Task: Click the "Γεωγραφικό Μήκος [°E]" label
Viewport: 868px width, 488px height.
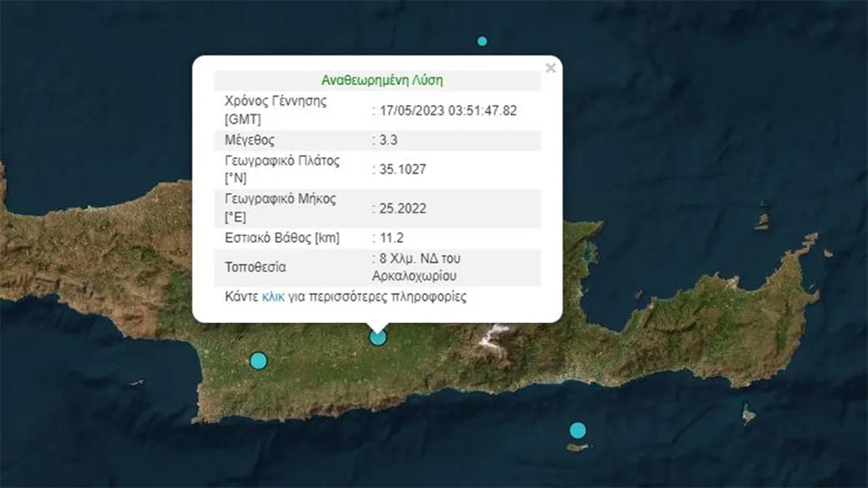Action: 280,208
